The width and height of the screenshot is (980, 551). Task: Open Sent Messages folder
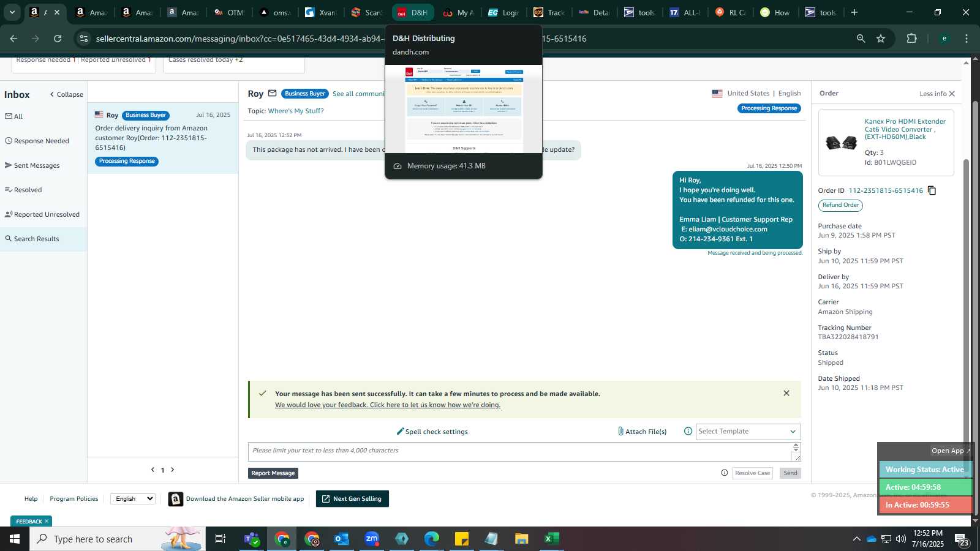pyautogui.click(x=32, y=165)
